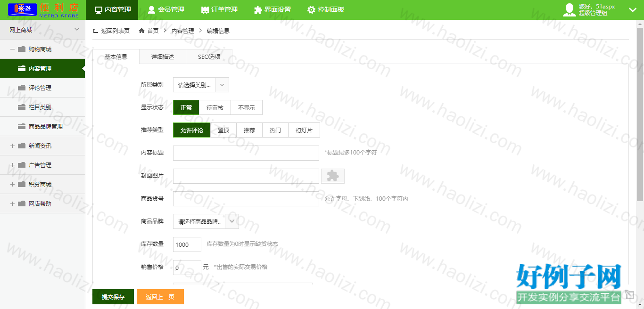Click the 广告管理 folder icon
The image size is (644, 309).
[22, 165]
